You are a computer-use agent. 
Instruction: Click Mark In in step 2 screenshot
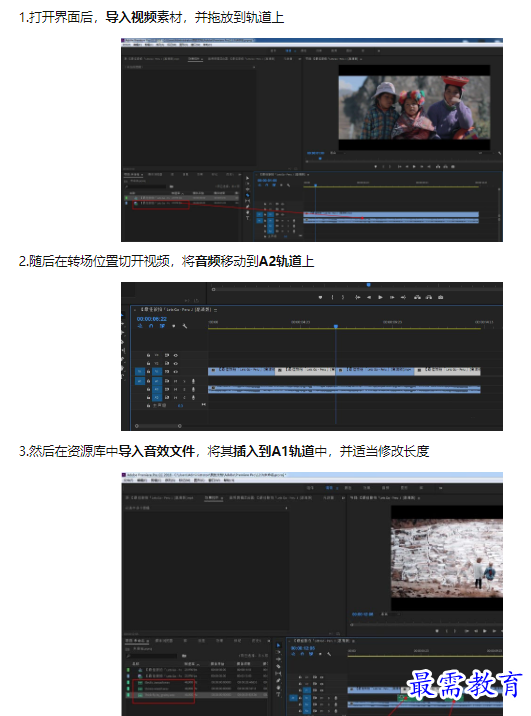tap(332, 297)
